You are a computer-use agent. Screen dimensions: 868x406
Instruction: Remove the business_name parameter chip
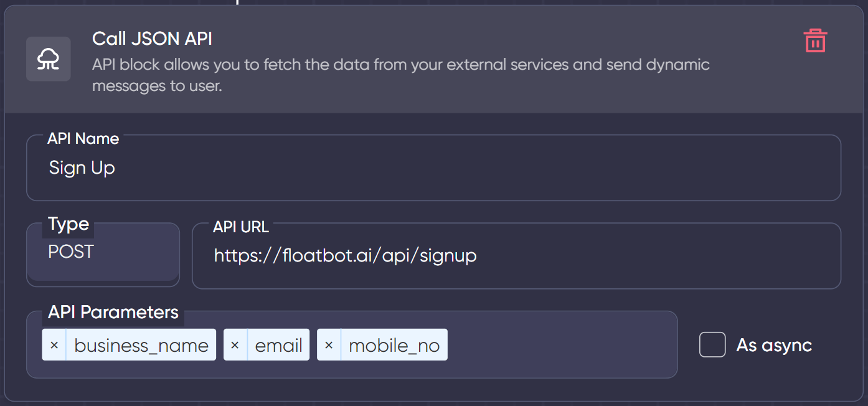tap(54, 344)
